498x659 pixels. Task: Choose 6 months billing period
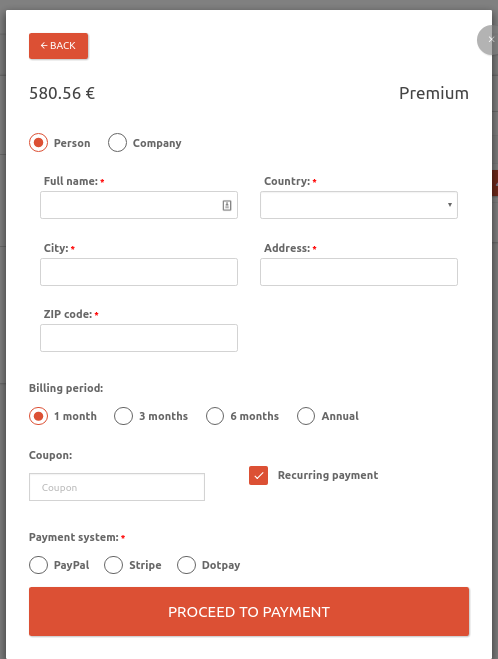pos(215,416)
